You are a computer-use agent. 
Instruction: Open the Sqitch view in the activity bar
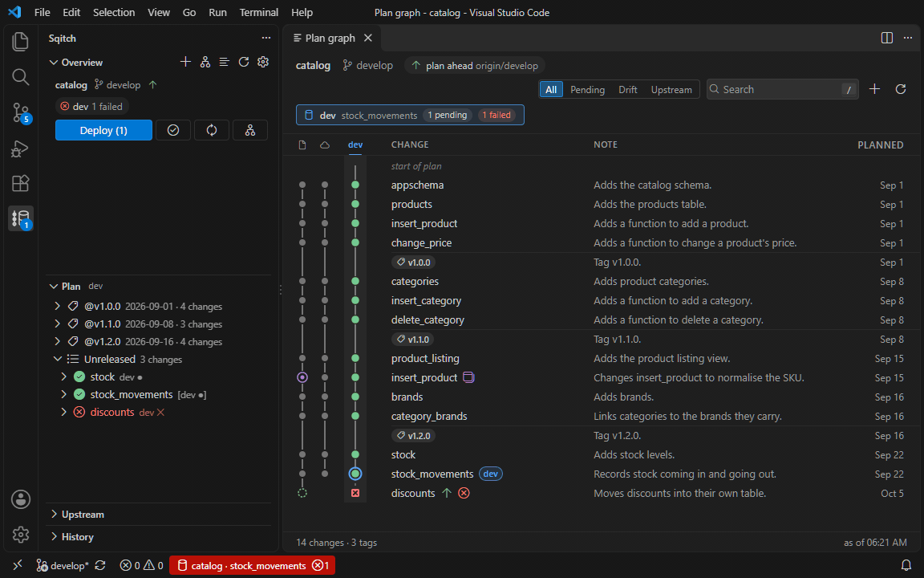click(21, 219)
